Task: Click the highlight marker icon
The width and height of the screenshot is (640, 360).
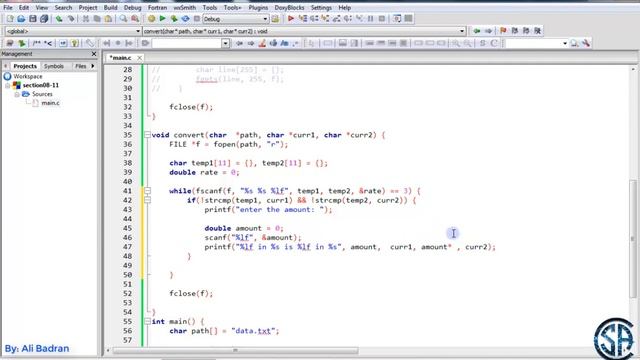Action: coord(262,43)
